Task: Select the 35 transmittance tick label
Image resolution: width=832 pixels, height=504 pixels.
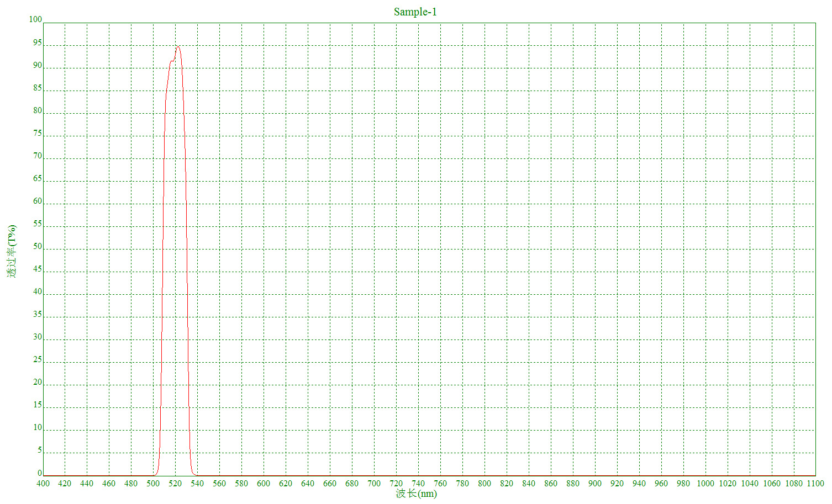Action: [38, 315]
